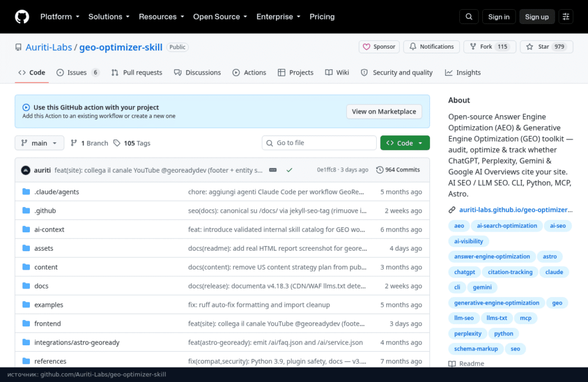Select the ai-search-optimization topic tag

[x=506, y=226]
